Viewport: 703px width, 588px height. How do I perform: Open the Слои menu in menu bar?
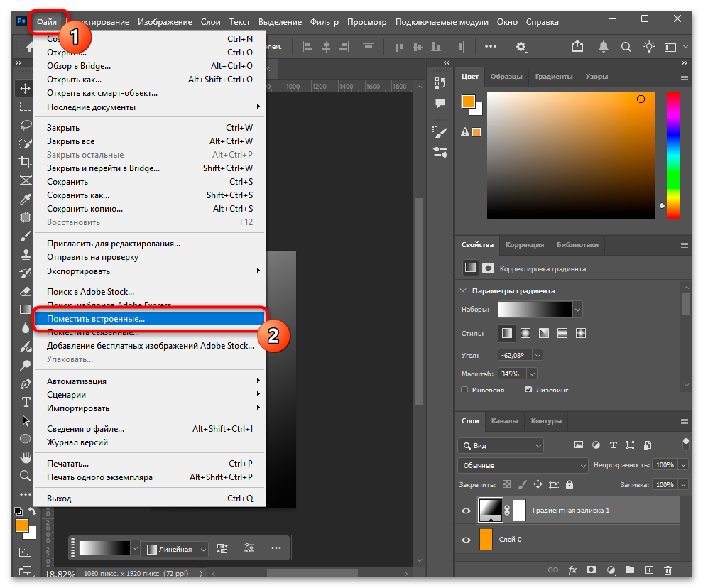coord(210,22)
